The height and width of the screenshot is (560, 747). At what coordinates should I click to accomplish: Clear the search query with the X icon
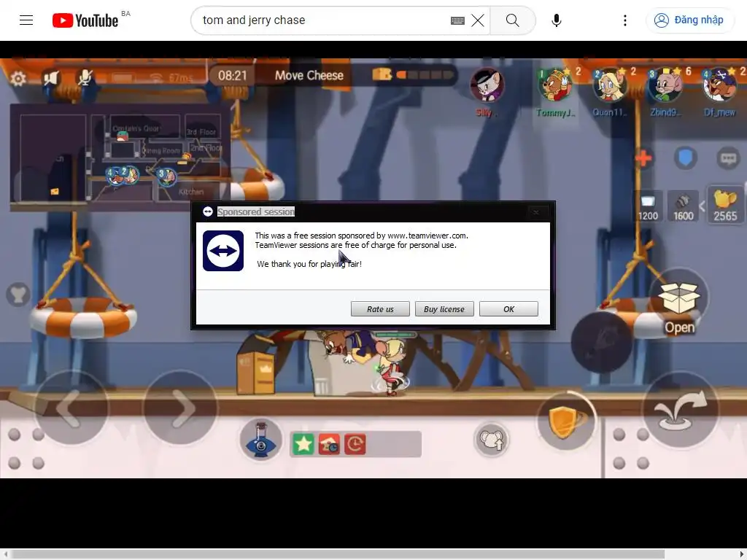pyautogui.click(x=477, y=20)
